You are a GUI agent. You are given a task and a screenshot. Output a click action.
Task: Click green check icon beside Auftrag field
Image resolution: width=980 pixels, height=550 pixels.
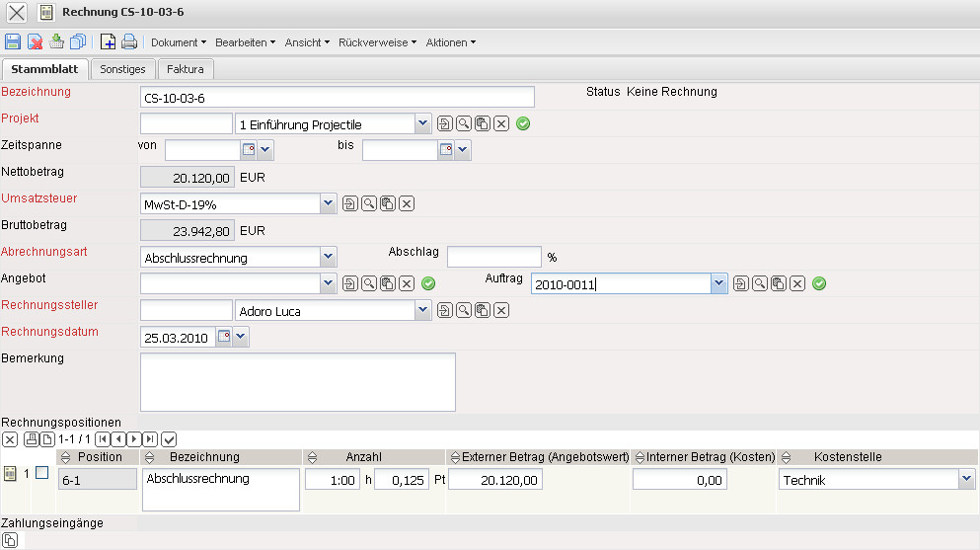(x=819, y=284)
